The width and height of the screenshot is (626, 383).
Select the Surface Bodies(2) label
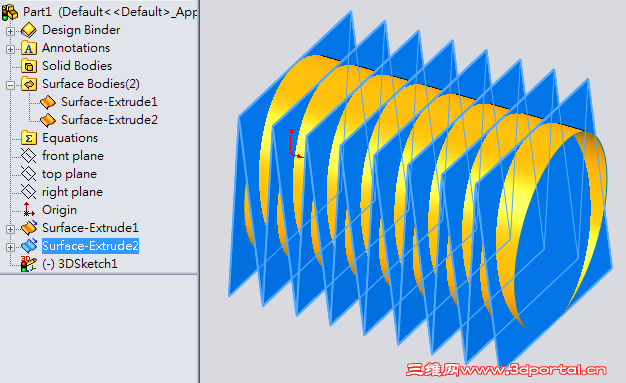91,84
